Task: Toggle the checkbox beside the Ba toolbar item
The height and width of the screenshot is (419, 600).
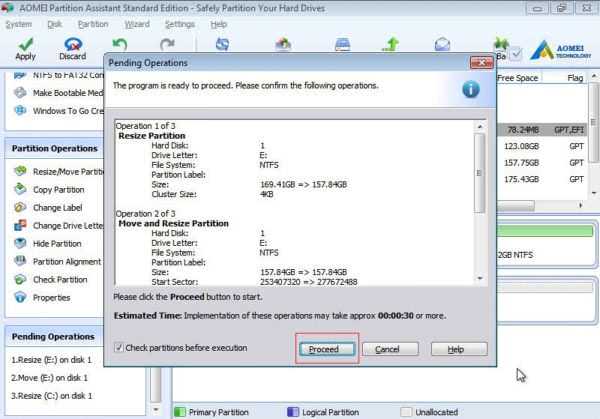Action: pos(516,54)
